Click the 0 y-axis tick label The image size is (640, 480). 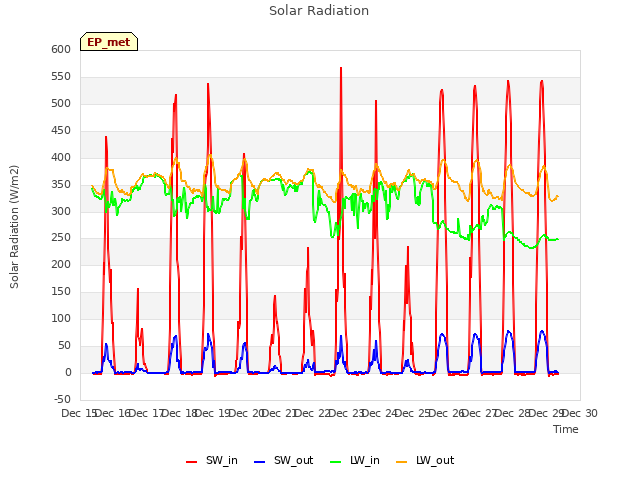coord(68,372)
